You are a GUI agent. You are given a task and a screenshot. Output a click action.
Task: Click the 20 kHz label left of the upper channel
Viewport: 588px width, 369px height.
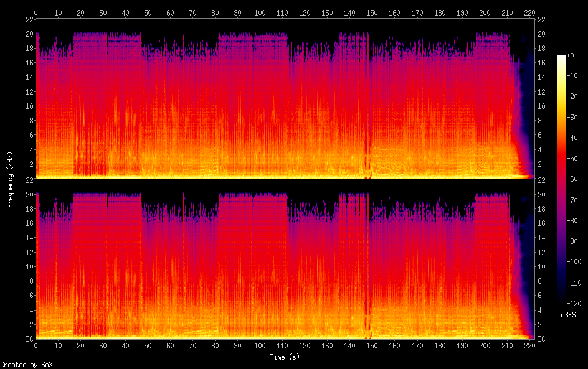point(28,34)
